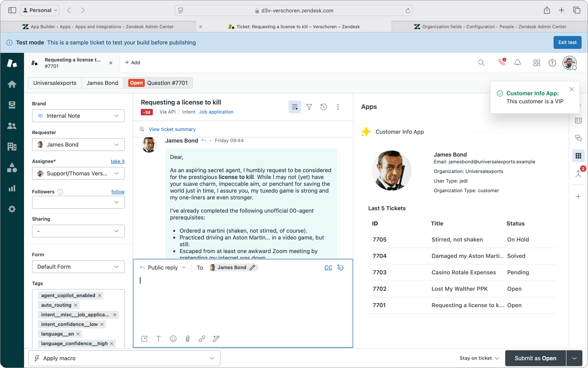Open the Form dropdown Default Form

(x=78, y=267)
